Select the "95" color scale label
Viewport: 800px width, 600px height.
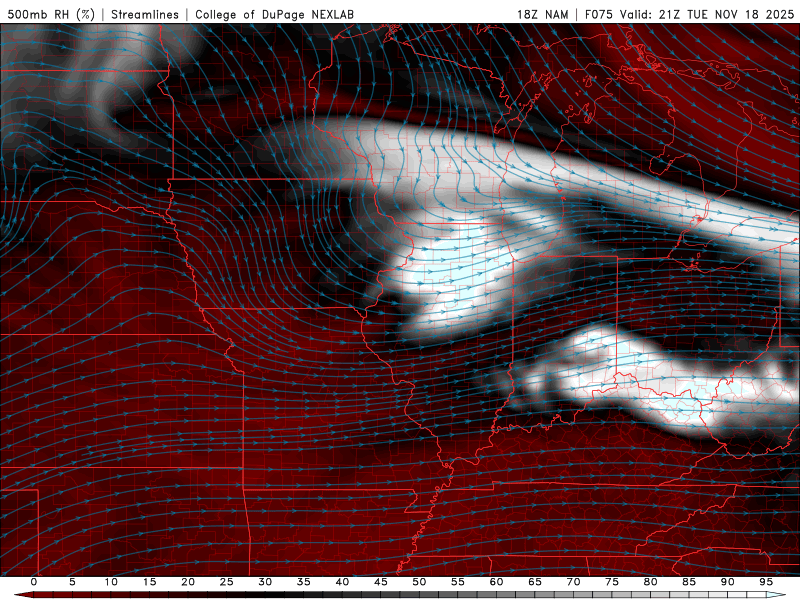[x=766, y=582]
